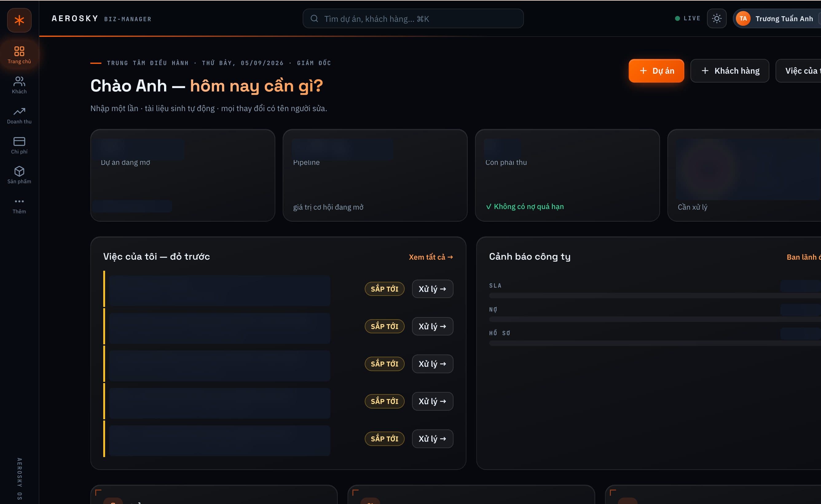821x504 pixels.
Task: Select the third SẮP TỚI badge
Action: [x=384, y=364]
